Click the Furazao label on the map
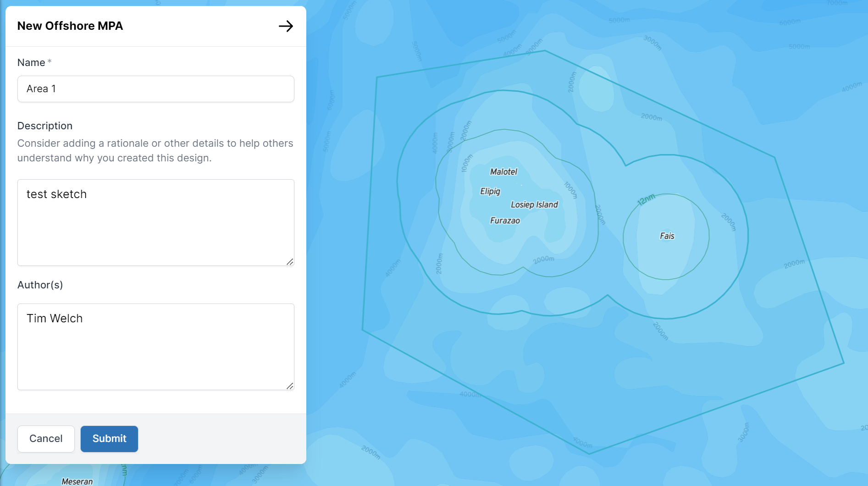This screenshot has width=868, height=486. pos(505,221)
